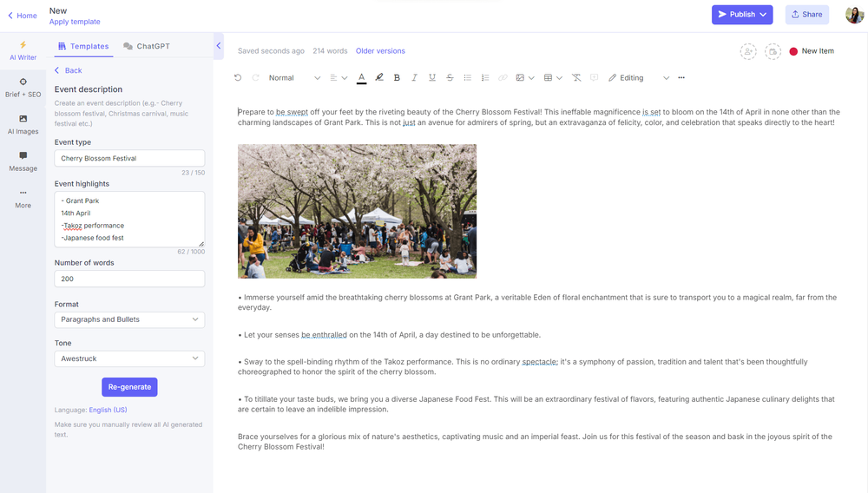This screenshot has width=868, height=493.
Task: Open the text alignment dropdown
Action: pyautogui.click(x=339, y=77)
